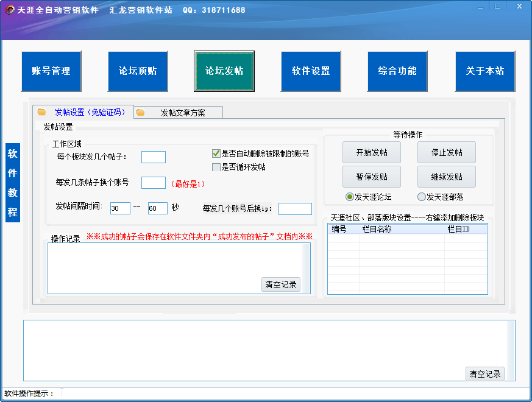
Task: Select 发天涯部落 radio option
Action: pyautogui.click(x=421, y=197)
